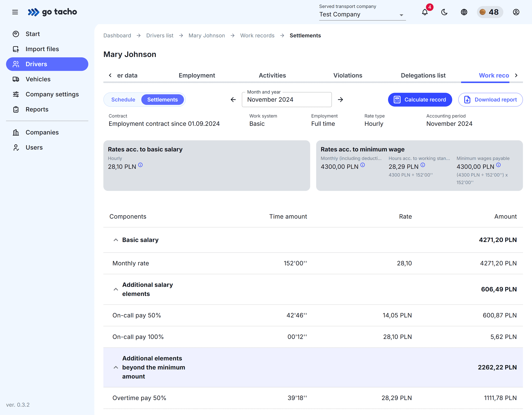
Task: Open Vehicles in sidebar
Action: pyautogui.click(x=47, y=79)
